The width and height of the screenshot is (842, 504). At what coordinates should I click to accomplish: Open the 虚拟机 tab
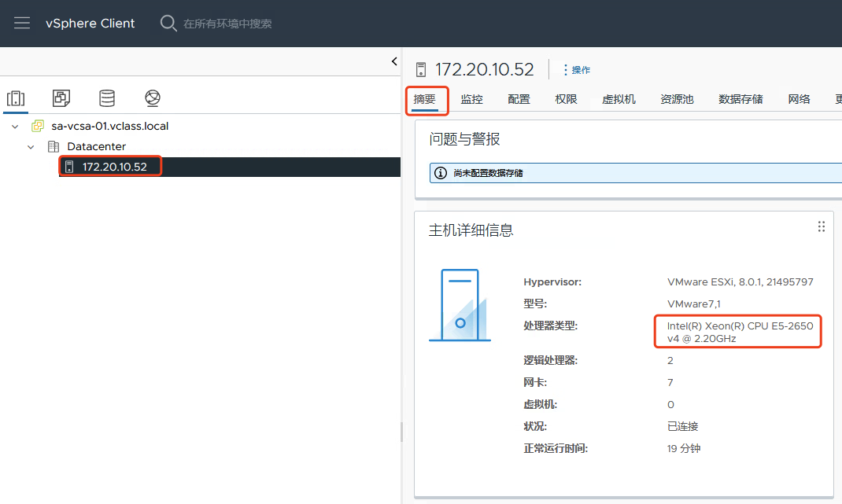click(619, 99)
